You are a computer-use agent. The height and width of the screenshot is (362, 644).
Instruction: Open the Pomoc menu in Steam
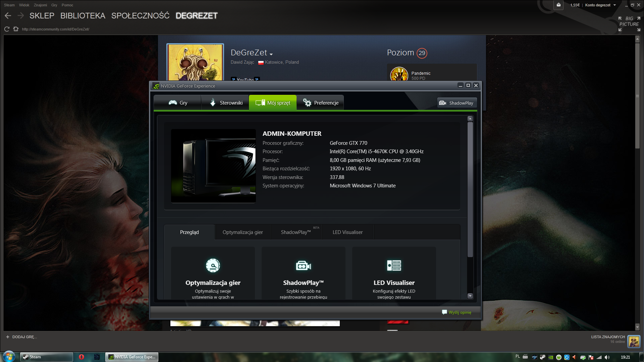click(x=67, y=5)
